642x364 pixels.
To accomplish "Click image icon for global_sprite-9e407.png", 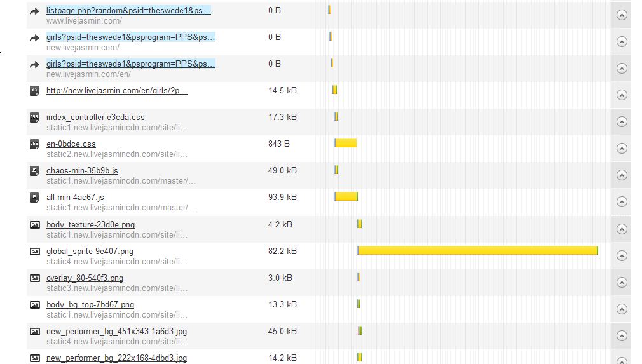I will (x=35, y=252).
